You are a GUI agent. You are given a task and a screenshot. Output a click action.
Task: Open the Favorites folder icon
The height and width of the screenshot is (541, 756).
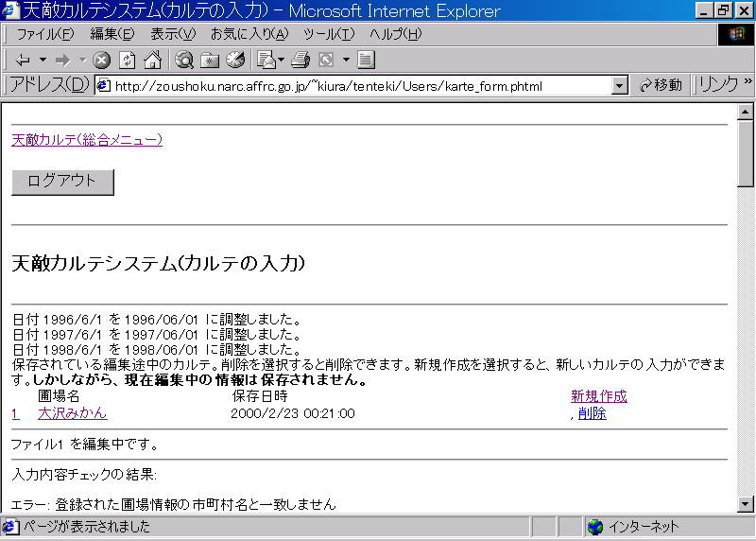[x=210, y=60]
